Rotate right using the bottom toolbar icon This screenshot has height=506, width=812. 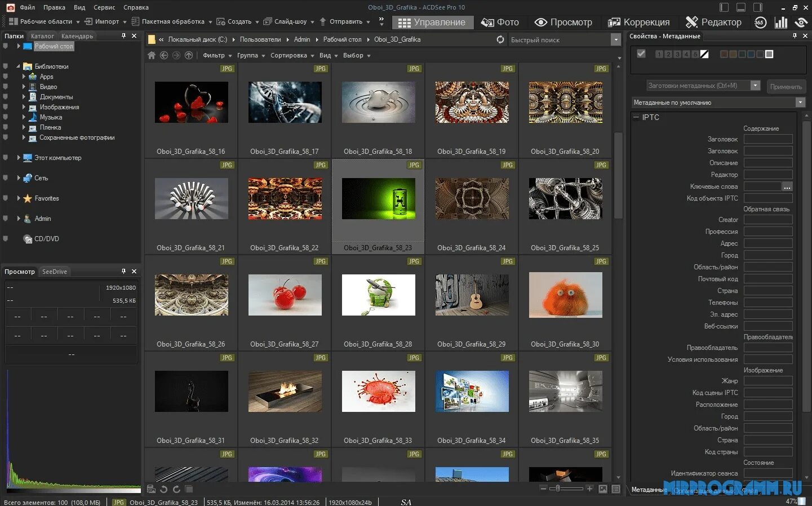176,489
